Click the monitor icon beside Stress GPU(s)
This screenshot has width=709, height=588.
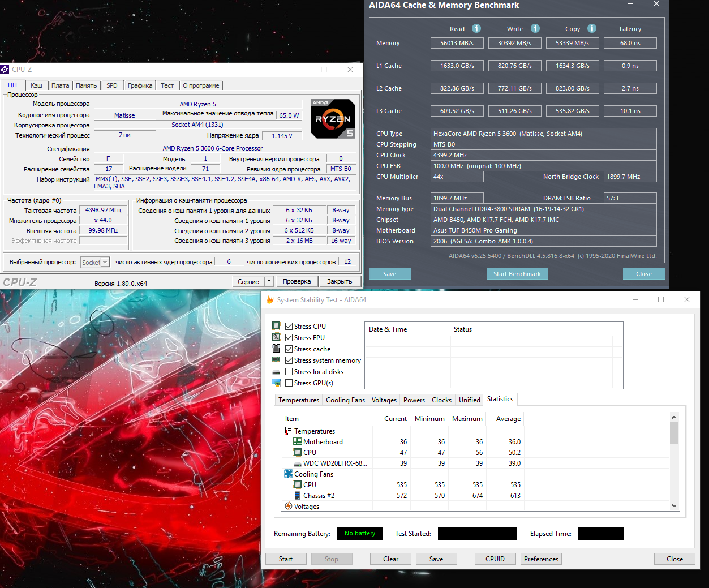point(276,383)
